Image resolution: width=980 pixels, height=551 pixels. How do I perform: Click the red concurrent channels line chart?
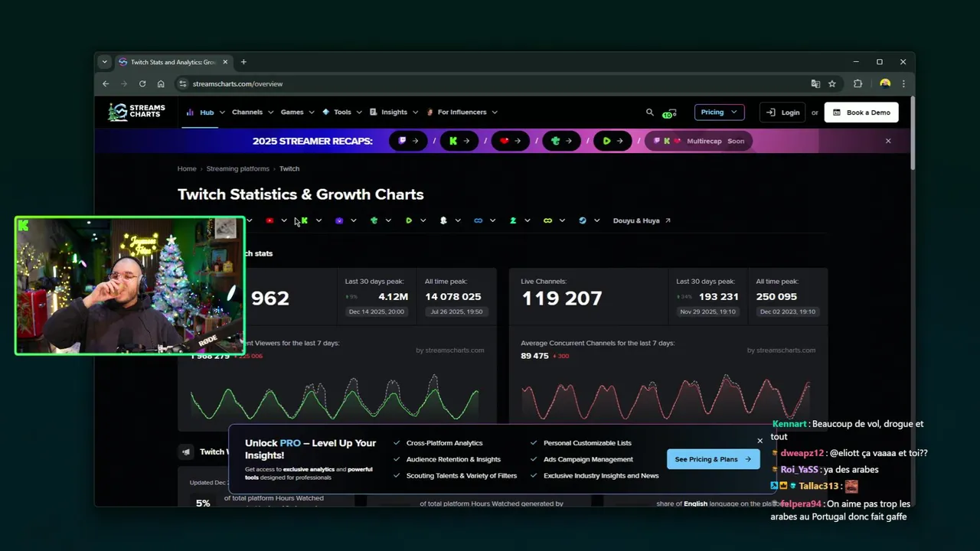665,397
